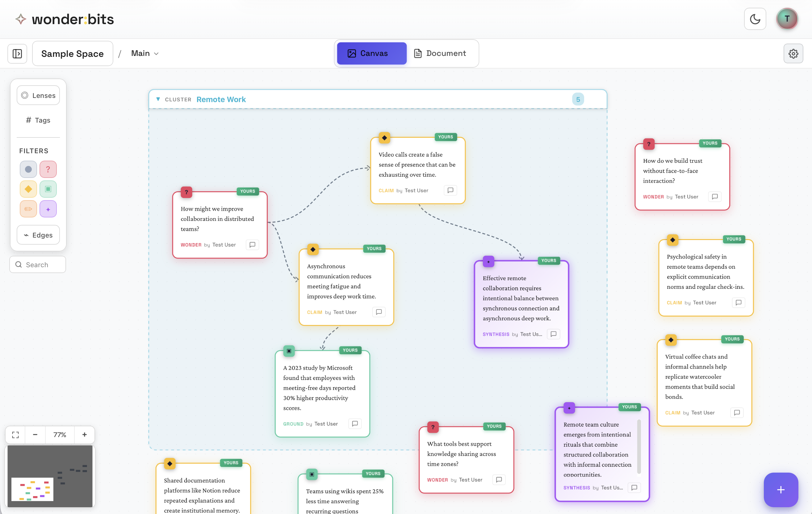
Task: Open the Lenses selector
Action: point(38,95)
